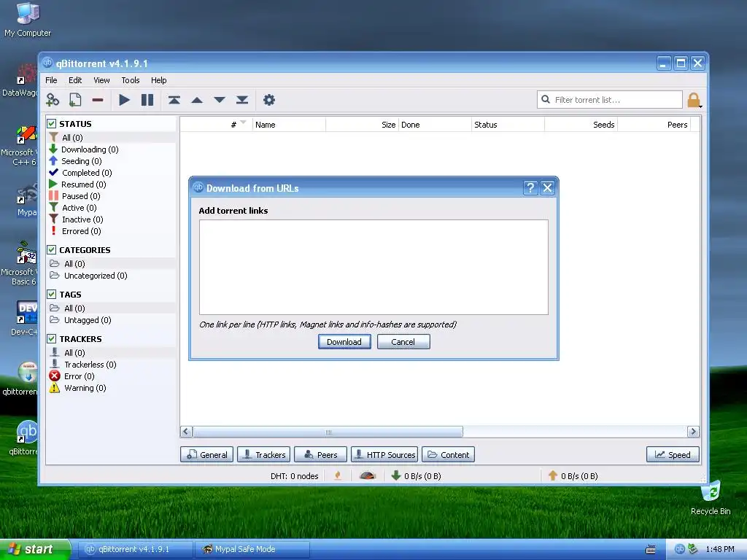
Task: Select Trackerless (0) tracker filter
Action: 90,365
